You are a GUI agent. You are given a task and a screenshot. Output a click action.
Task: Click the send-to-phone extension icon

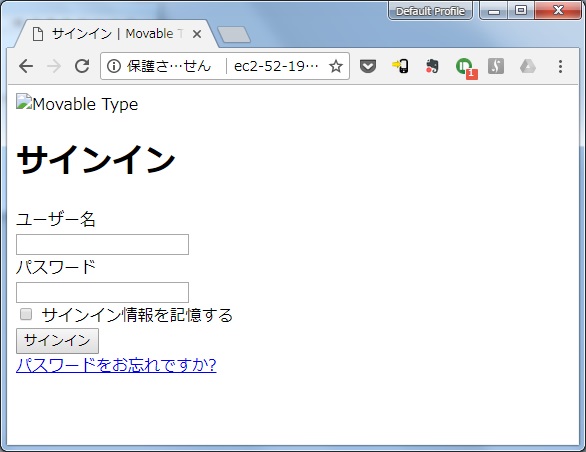(x=400, y=66)
